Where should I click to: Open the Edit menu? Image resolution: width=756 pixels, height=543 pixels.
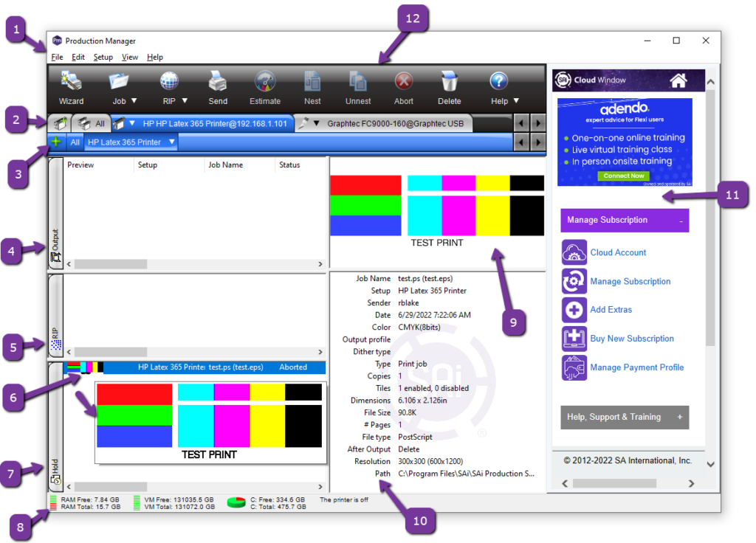pos(78,57)
